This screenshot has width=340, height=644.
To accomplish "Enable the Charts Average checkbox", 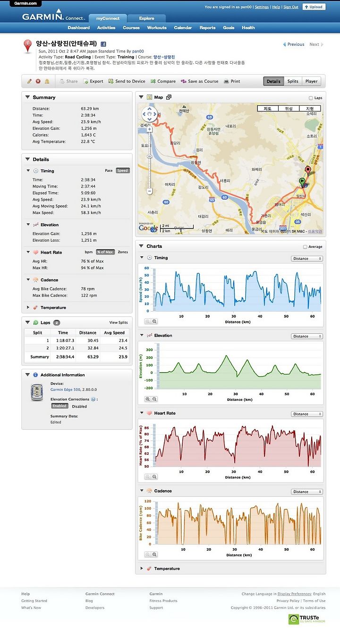I will pyautogui.click(x=305, y=247).
